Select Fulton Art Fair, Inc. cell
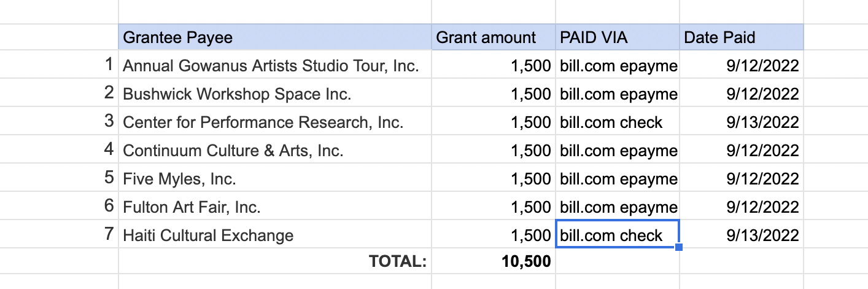The width and height of the screenshot is (868, 289). [x=274, y=207]
